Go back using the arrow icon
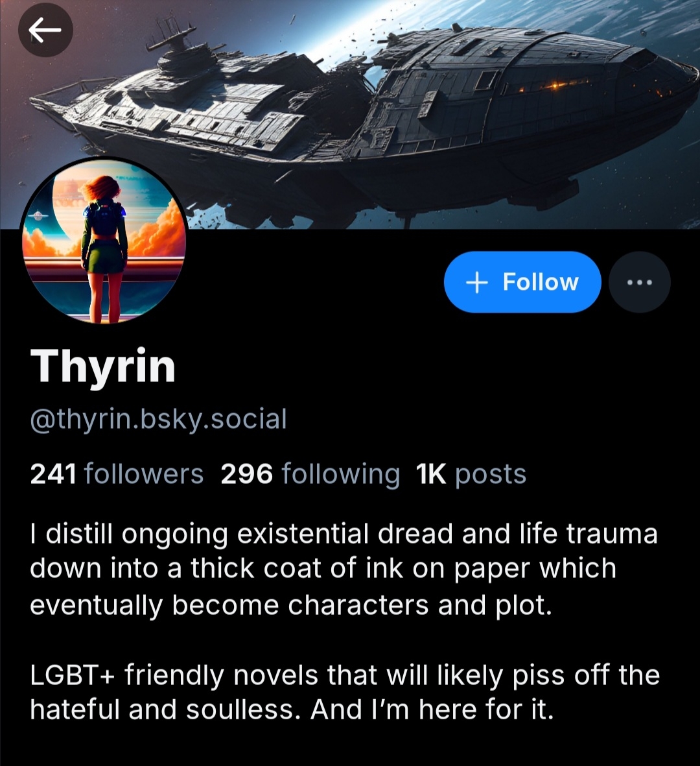 pos(45,30)
